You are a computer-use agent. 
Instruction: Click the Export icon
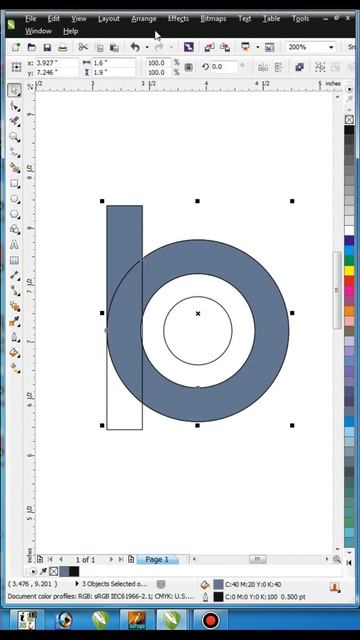coord(225,47)
